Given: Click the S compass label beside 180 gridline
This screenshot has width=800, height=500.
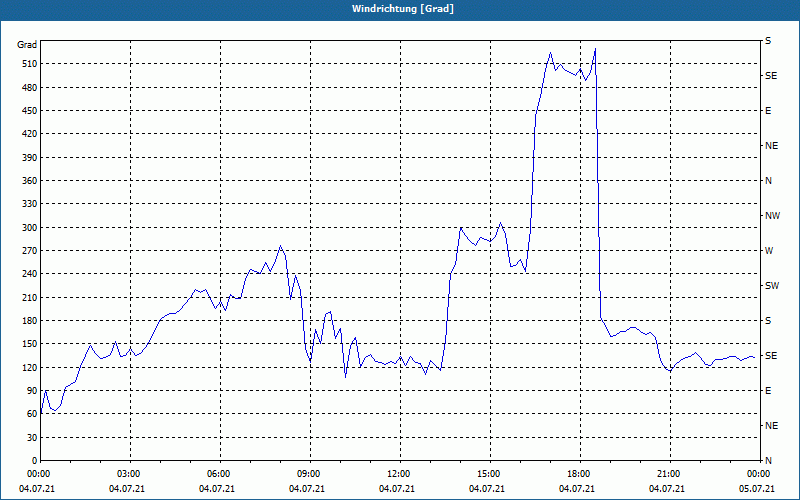Looking at the screenshot, I should pos(768,321).
